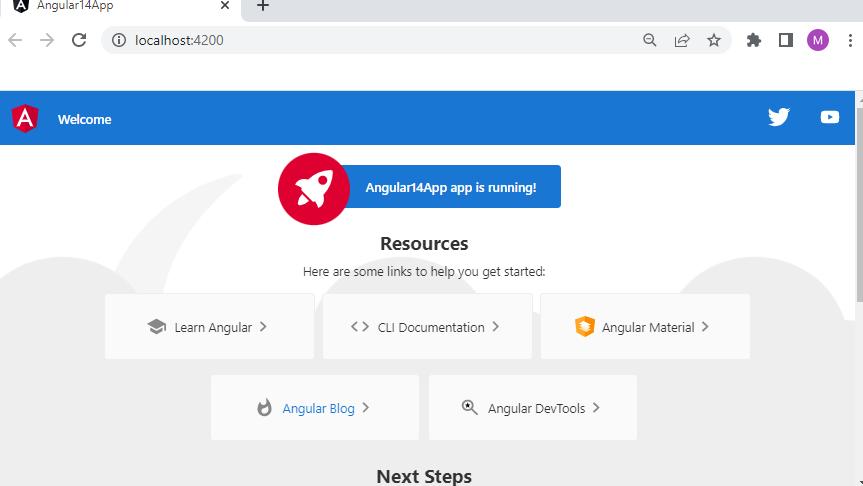Open the Learn Angular card

pos(210,326)
